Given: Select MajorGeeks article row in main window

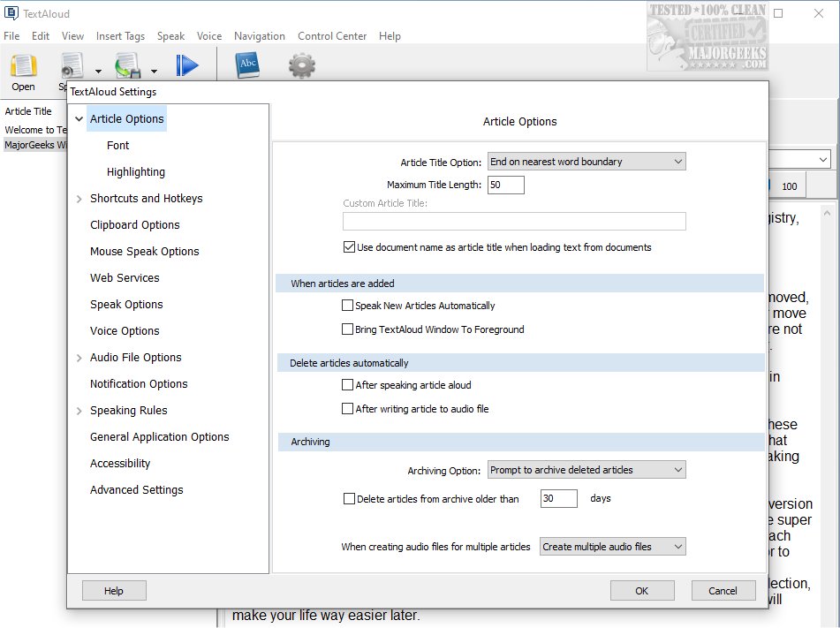Looking at the screenshot, I should pos(35,145).
